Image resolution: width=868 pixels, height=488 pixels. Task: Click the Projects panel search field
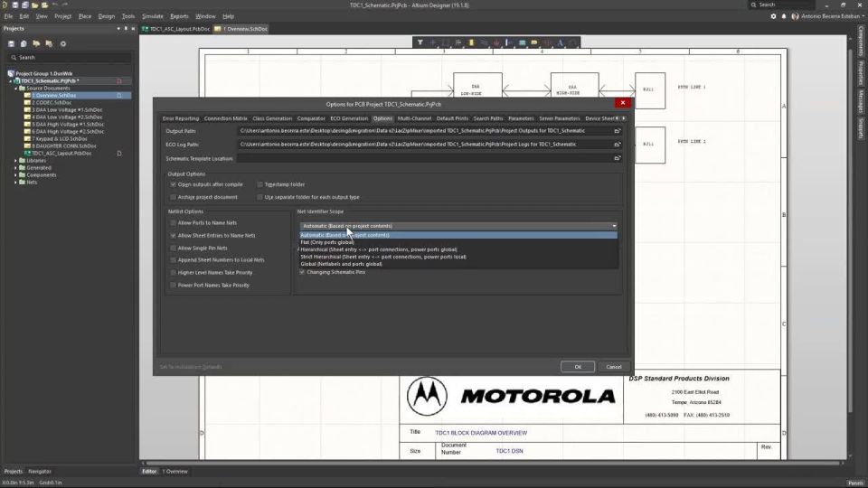click(x=70, y=58)
